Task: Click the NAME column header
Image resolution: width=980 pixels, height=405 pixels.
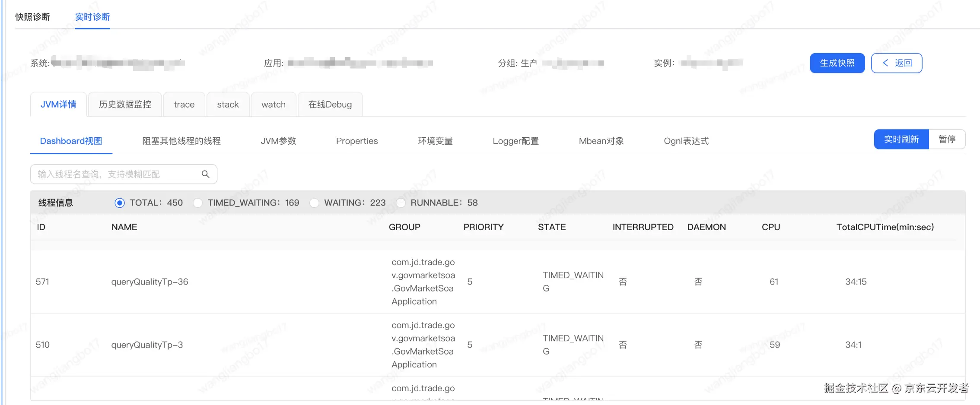Action: [124, 227]
